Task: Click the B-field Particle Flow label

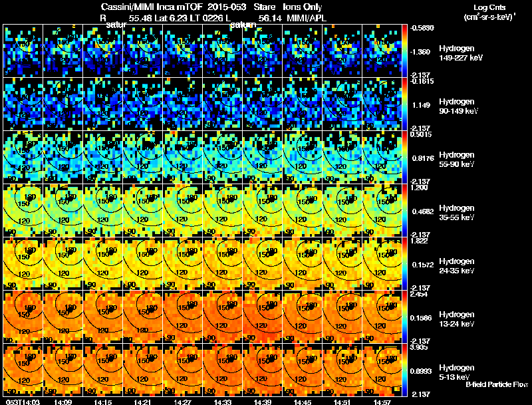Action: tap(497, 384)
